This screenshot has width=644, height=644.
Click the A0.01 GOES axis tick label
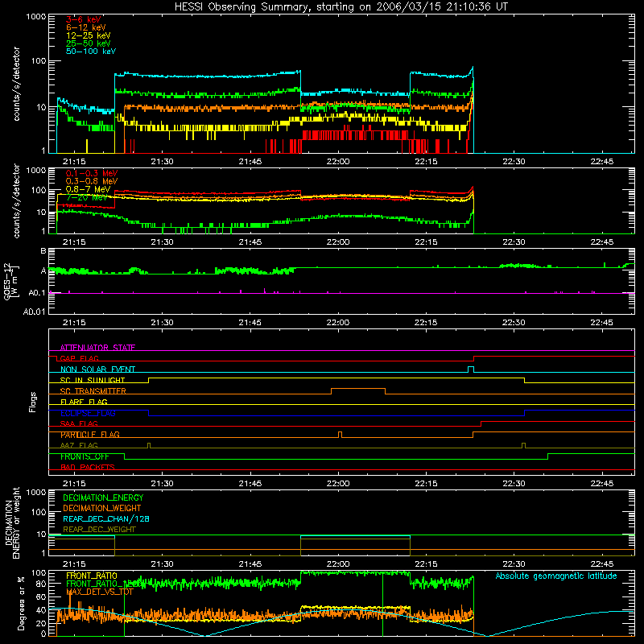(35, 312)
